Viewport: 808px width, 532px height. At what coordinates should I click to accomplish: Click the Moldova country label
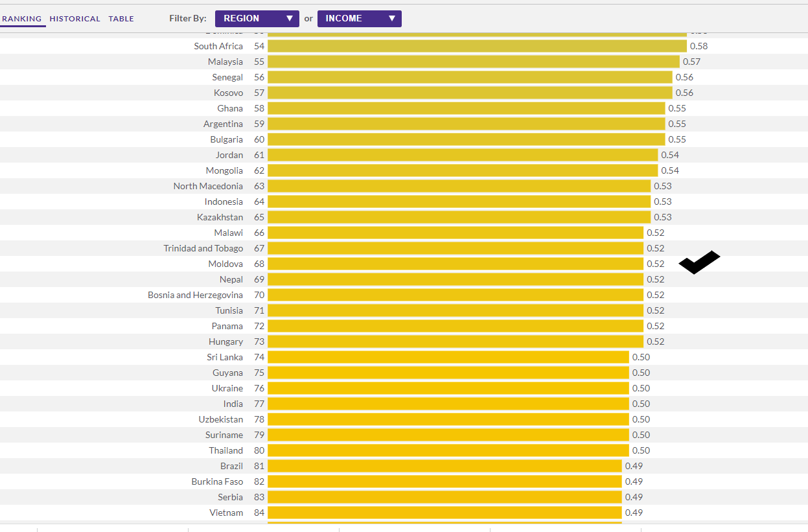coord(225,264)
